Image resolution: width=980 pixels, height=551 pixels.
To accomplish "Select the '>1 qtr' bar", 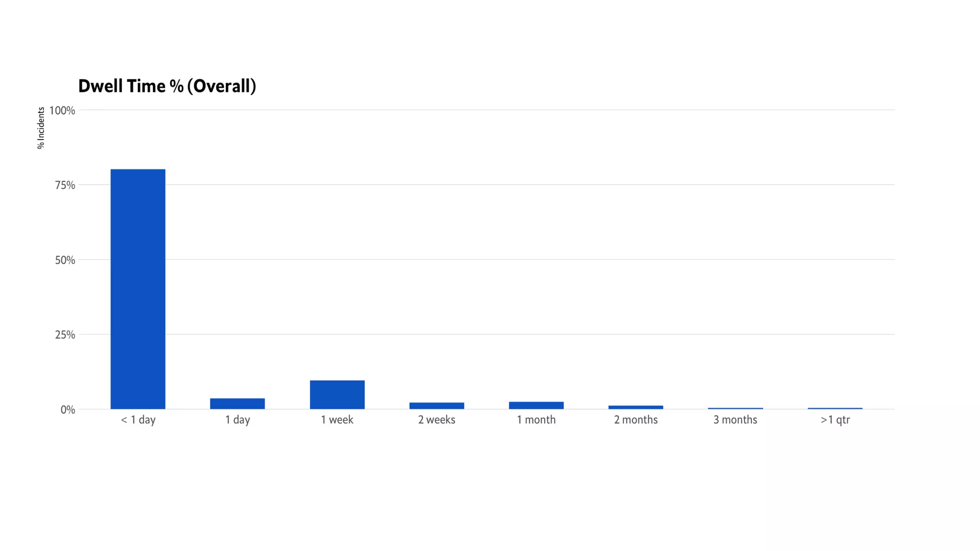I will click(x=835, y=408).
